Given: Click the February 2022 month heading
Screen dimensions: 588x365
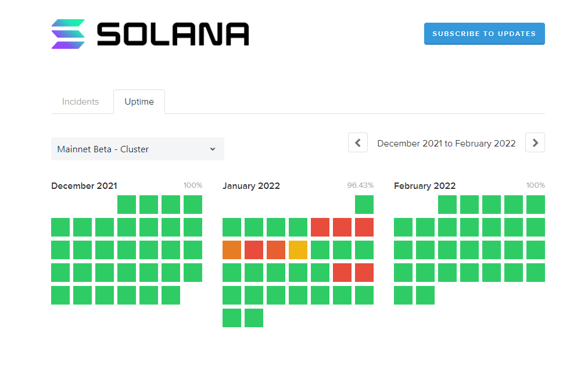Looking at the screenshot, I should (x=425, y=185).
